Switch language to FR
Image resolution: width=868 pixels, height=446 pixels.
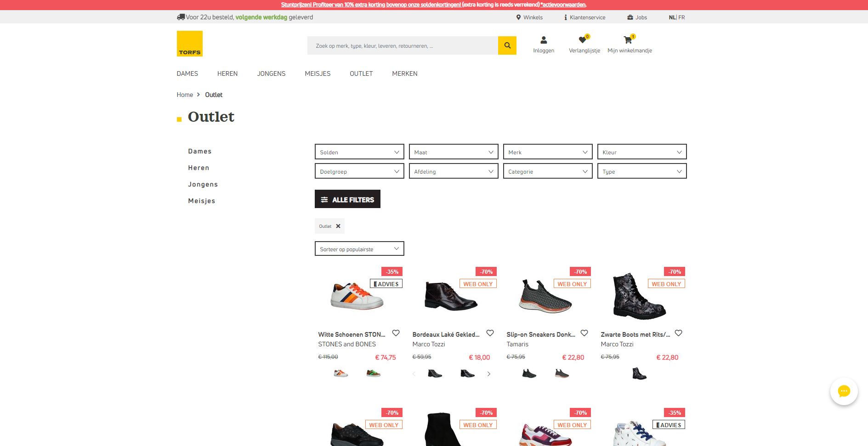coord(681,17)
